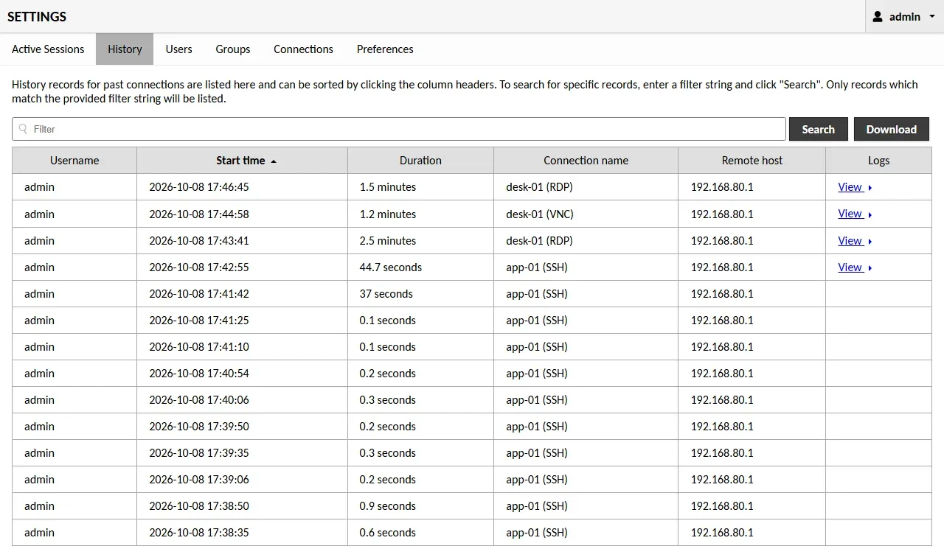The height and width of the screenshot is (560, 944).
Task: Go to the Groups tab
Action: 233,49
